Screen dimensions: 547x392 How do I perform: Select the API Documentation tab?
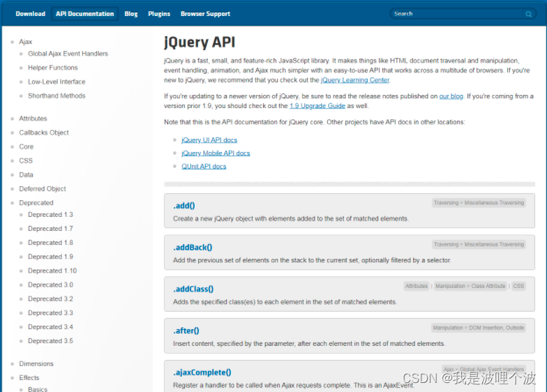(x=85, y=14)
